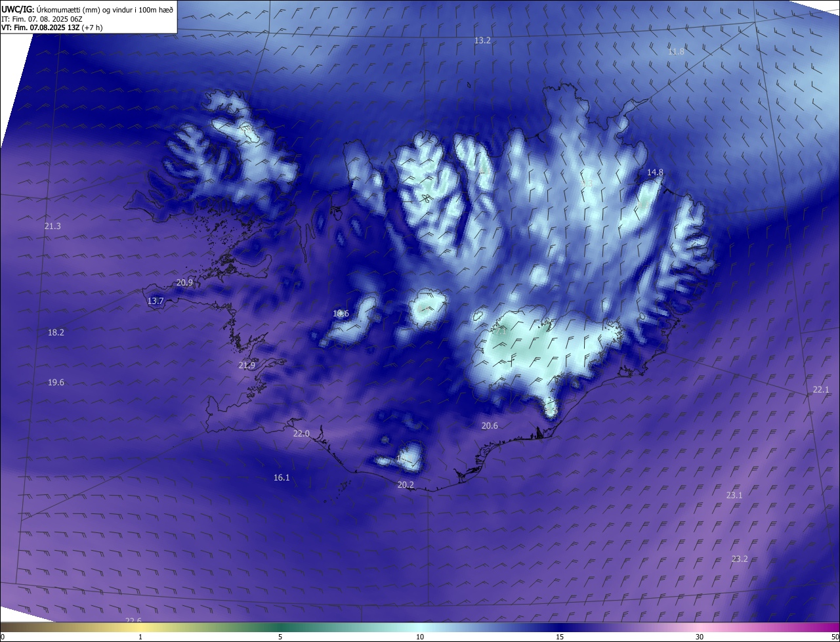840x642 pixels.
Task: Click the 22.1 value label
Action: (x=821, y=389)
